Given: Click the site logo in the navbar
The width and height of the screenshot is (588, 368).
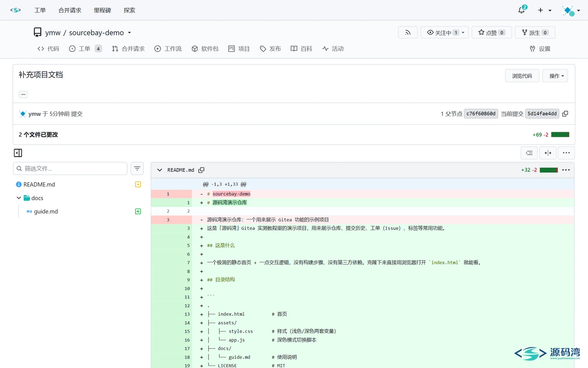Looking at the screenshot, I should [15, 10].
